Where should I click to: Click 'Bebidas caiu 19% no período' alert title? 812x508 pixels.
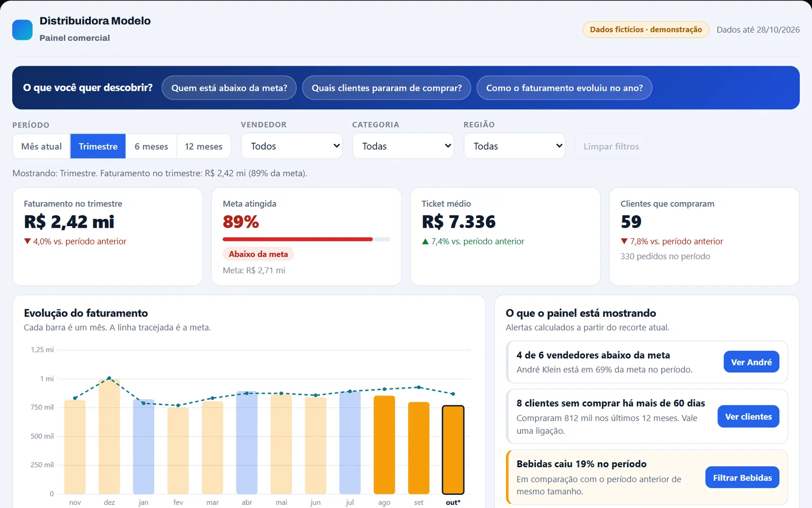pos(582,464)
